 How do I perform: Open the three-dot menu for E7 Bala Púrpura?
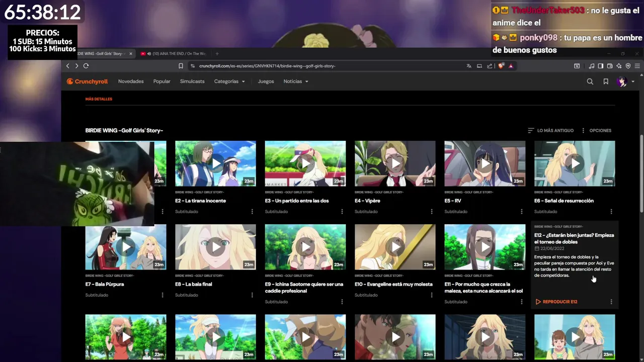(x=163, y=295)
